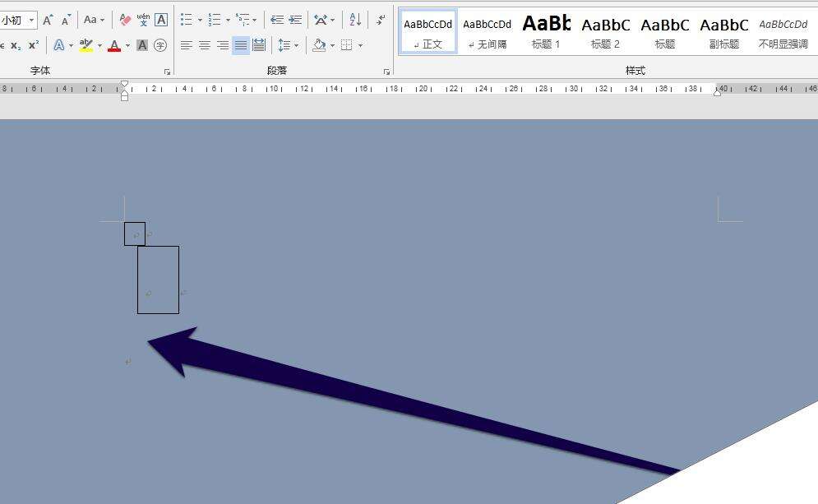Image resolution: width=818 pixels, height=504 pixels.
Task: Open the text effects dropdown arrow
Action: tap(71, 45)
